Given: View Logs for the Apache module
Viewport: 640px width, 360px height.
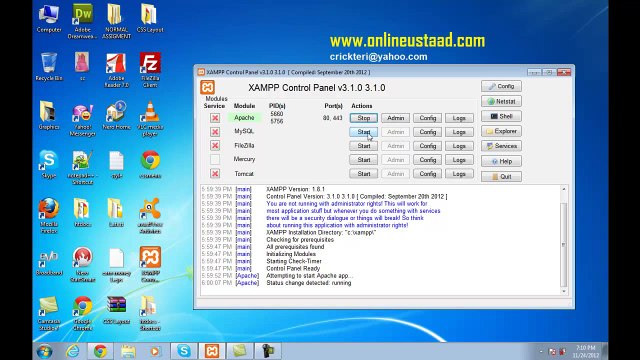Looking at the screenshot, I should point(459,118).
